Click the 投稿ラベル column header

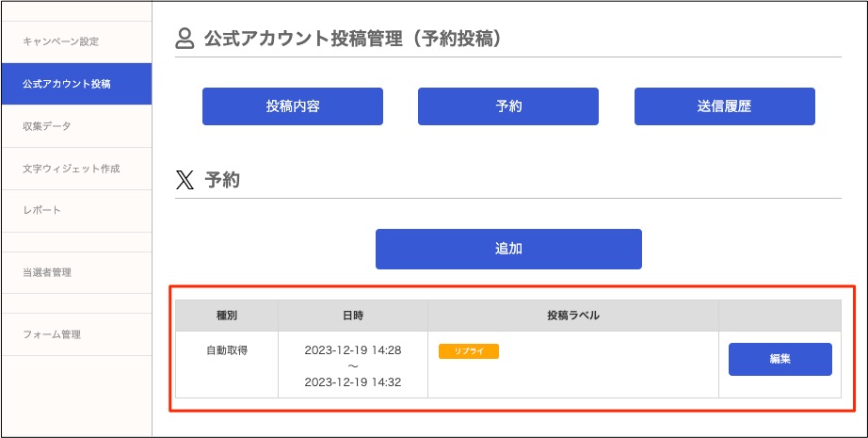click(572, 316)
